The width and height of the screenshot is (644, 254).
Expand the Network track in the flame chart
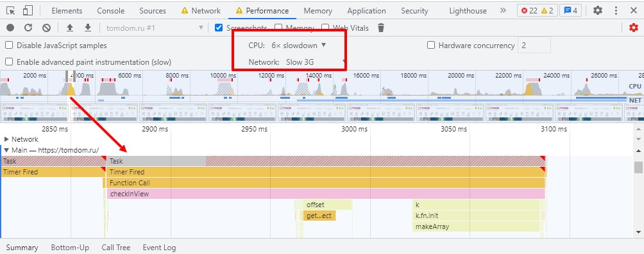6,139
